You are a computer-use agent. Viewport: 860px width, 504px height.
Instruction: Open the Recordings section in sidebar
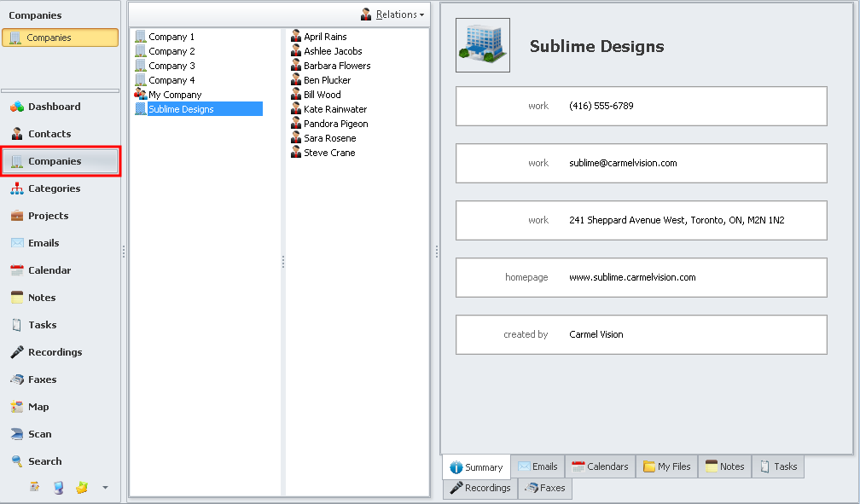coord(54,352)
